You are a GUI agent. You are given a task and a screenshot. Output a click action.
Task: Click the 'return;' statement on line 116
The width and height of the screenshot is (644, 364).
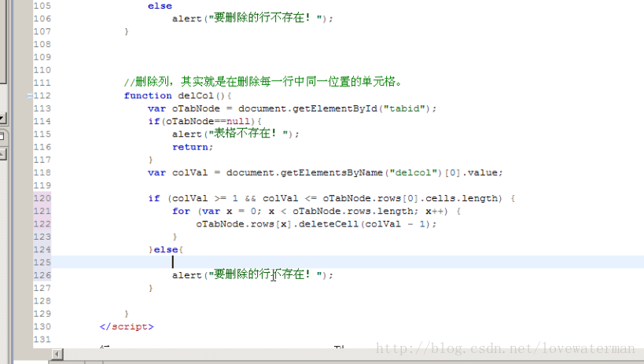click(x=193, y=147)
